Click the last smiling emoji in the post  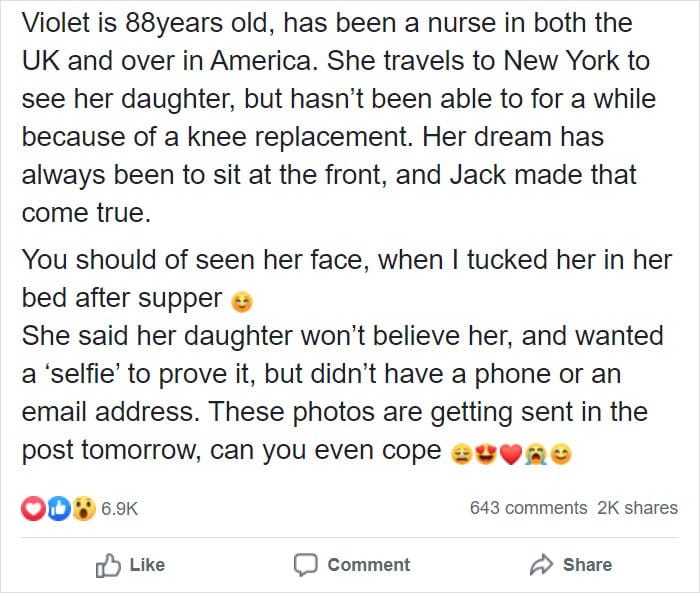pyautogui.click(x=561, y=454)
